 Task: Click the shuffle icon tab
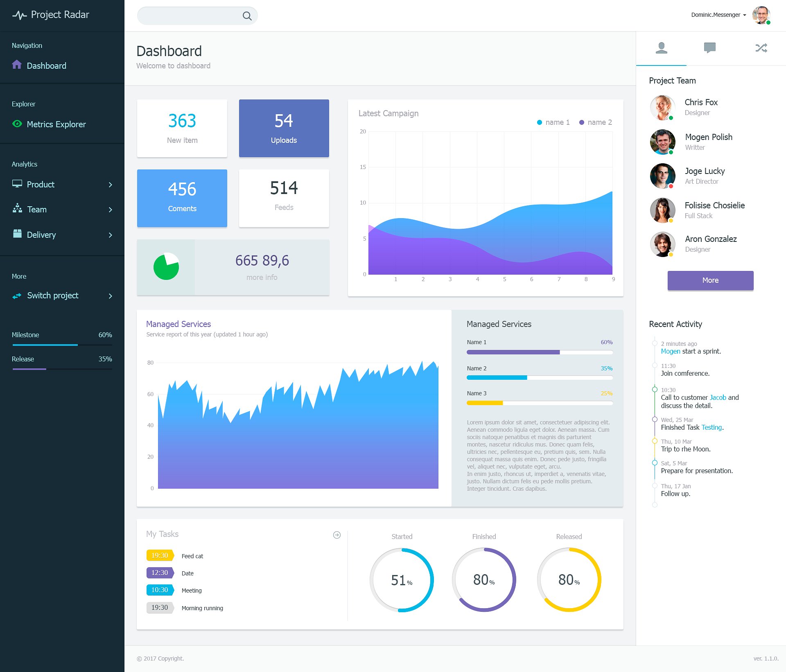[761, 48]
